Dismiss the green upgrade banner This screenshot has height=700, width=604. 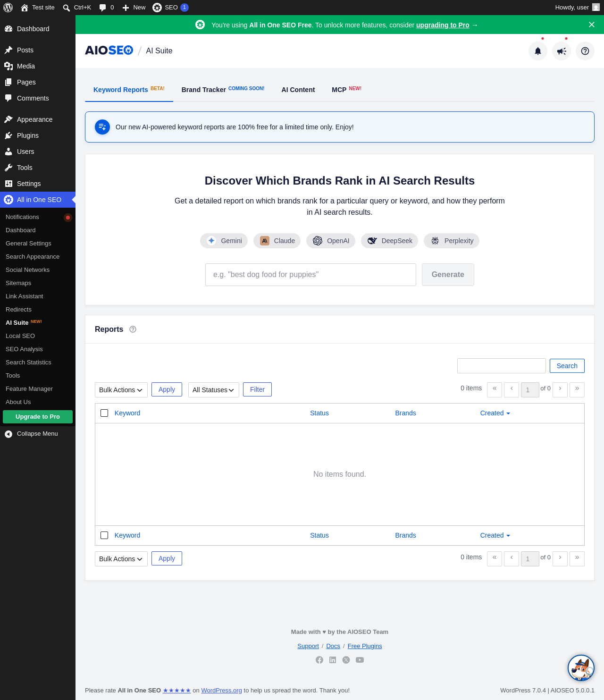(592, 25)
